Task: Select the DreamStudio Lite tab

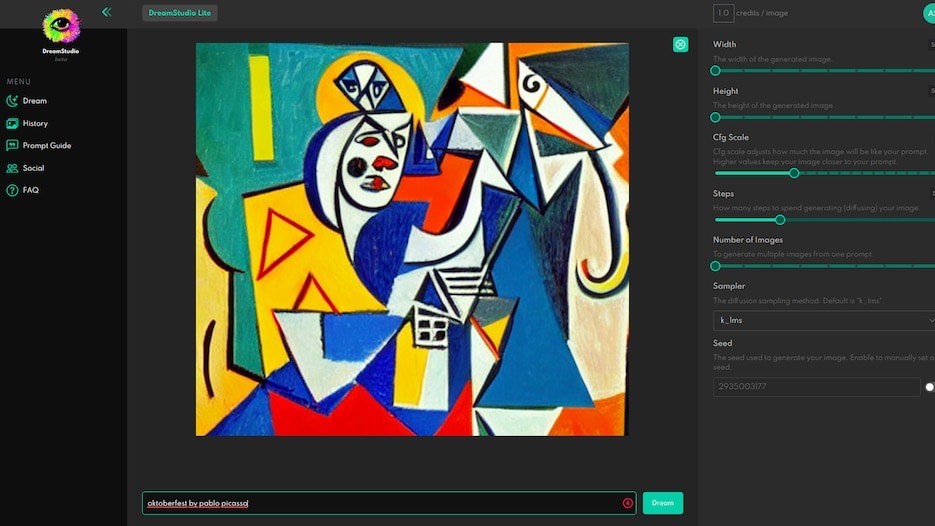Action: tap(179, 13)
